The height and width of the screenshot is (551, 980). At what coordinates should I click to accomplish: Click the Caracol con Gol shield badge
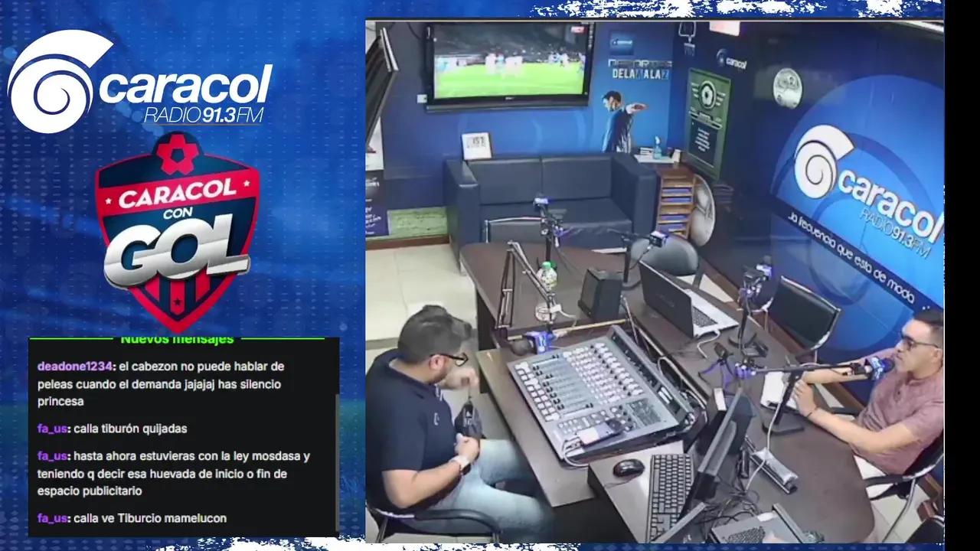[177, 230]
